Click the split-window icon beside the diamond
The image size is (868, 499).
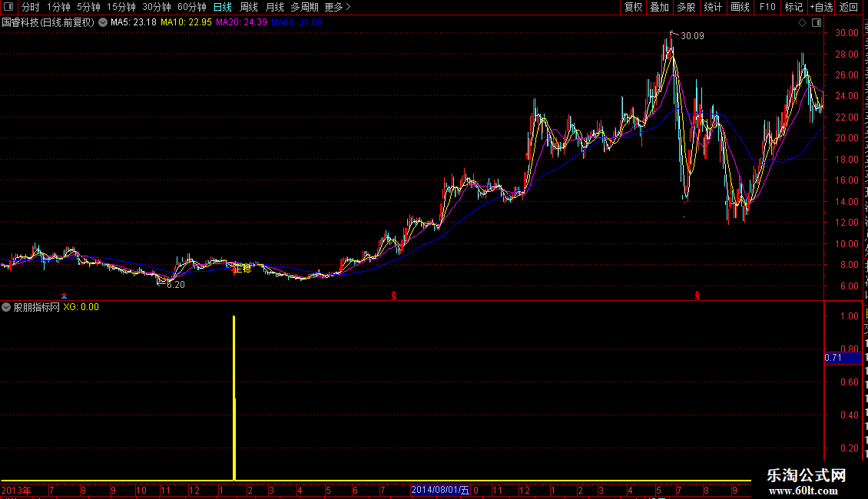[817, 23]
